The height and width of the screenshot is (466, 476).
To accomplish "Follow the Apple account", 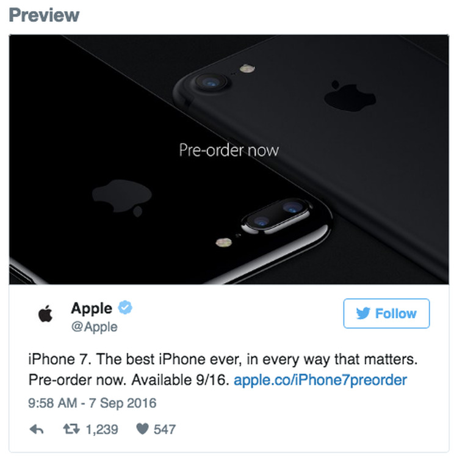I will (x=386, y=313).
